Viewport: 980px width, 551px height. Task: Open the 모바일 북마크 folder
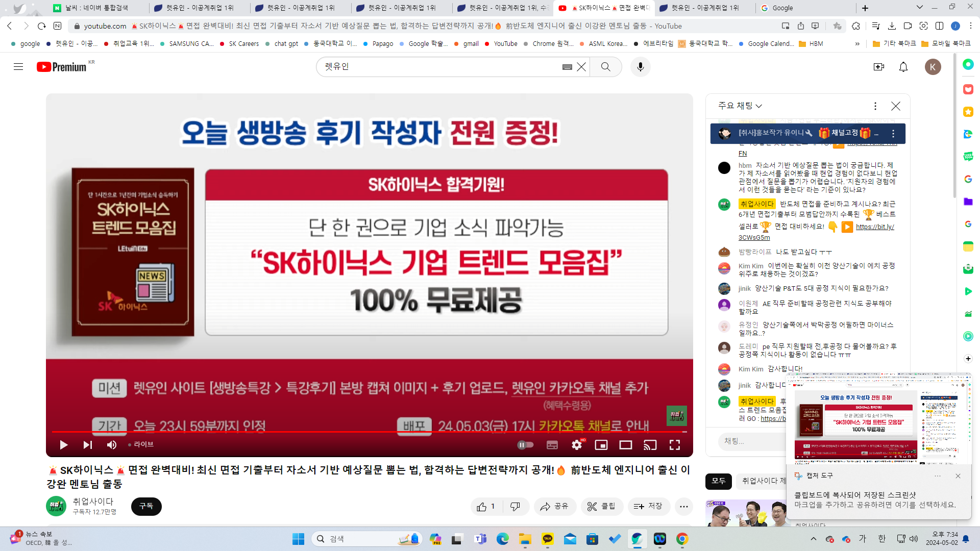[946, 44]
